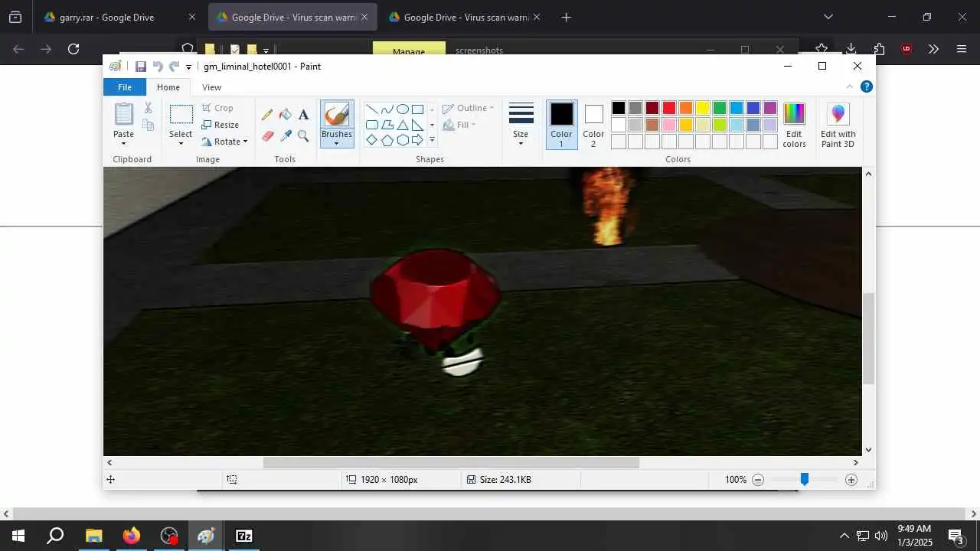This screenshot has width=980, height=551.
Task: Click the Redo arrow in quick access toolbar
Action: click(174, 67)
